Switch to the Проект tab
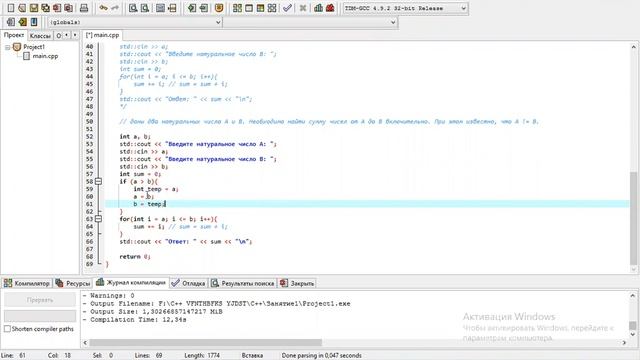This screenshot has height=360, width=640. 14,35
